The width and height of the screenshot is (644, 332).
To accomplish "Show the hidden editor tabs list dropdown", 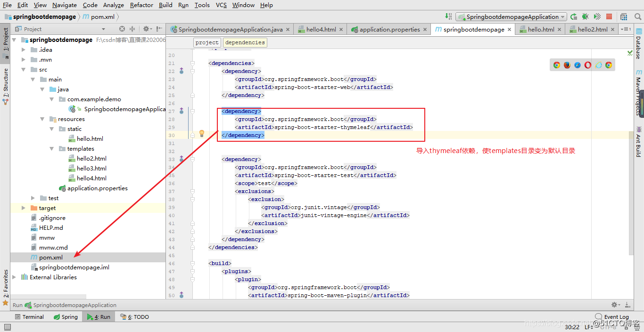I will (x=626, y=29).
